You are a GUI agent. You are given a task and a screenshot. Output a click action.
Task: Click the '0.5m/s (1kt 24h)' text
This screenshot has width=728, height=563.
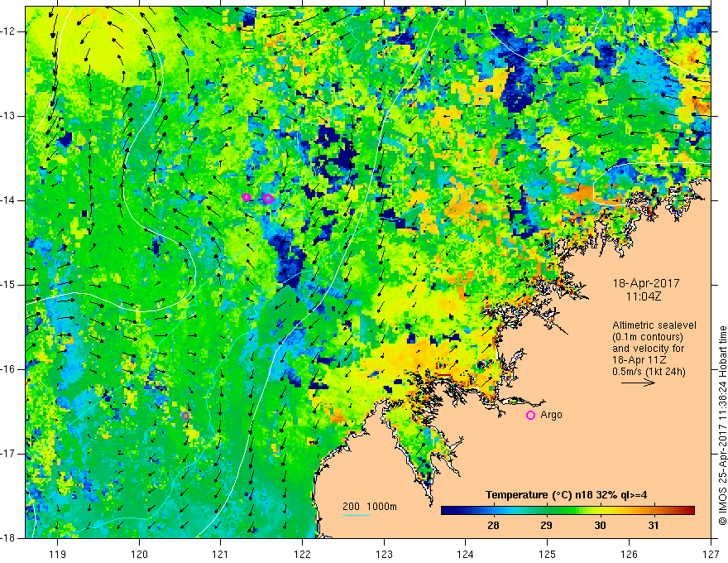point(649,372)
